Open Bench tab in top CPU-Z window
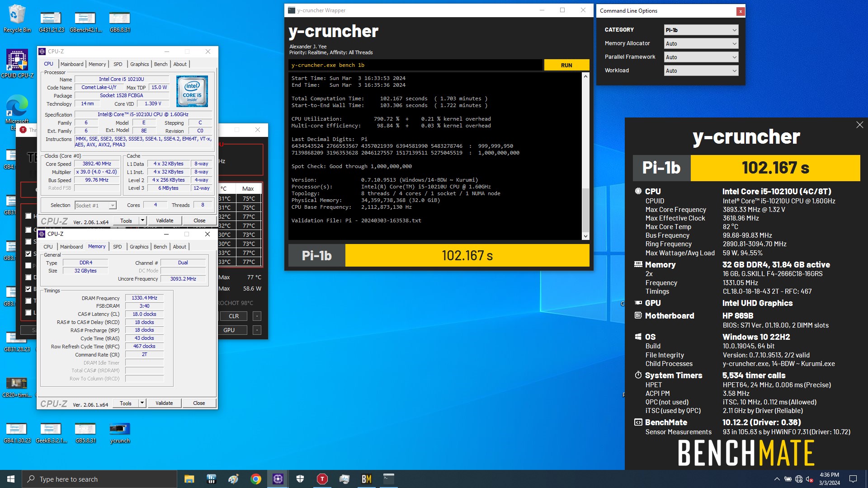 160,64
